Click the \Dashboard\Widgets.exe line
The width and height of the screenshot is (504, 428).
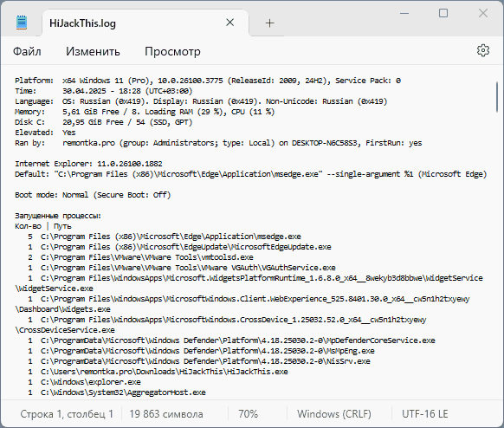coord(62,309)
